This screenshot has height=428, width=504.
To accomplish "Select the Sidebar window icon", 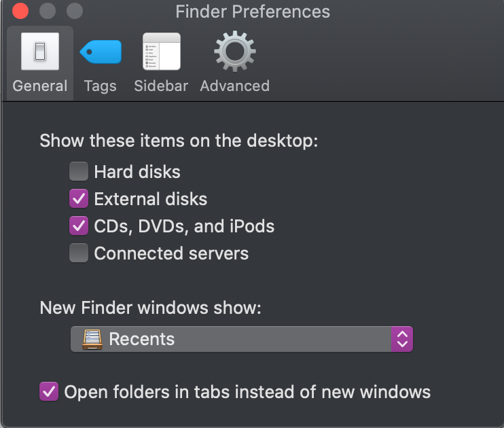I will [x=162, y=52].
